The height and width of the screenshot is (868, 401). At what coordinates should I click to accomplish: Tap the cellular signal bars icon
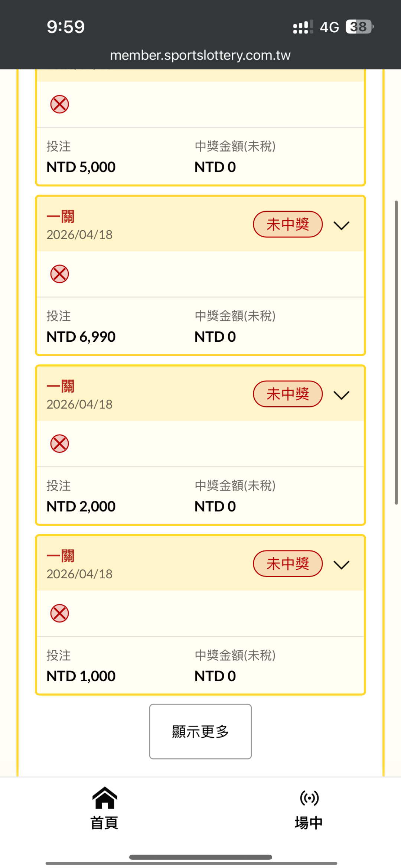tap(303, 27)
